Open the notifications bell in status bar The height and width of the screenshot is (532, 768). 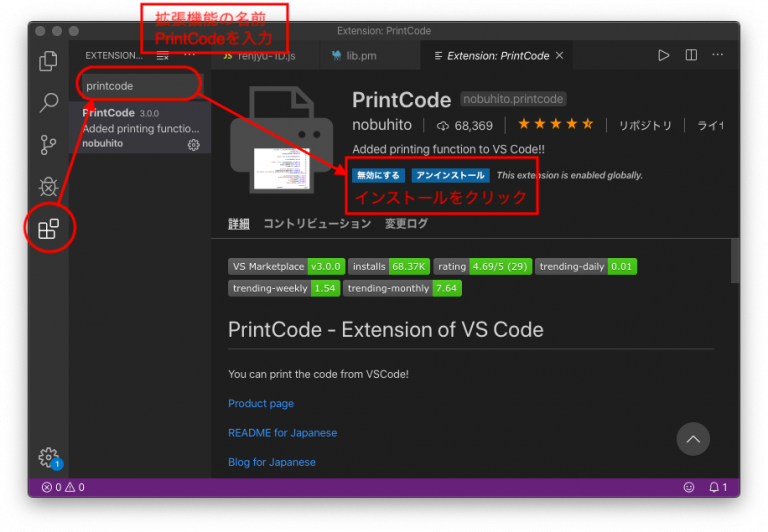tap(716, 487)
